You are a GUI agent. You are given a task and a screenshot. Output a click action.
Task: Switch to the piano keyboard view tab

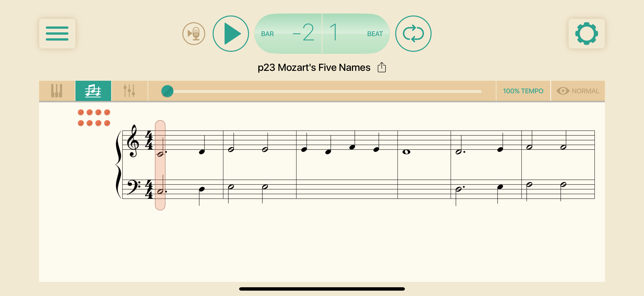(57, 91)
